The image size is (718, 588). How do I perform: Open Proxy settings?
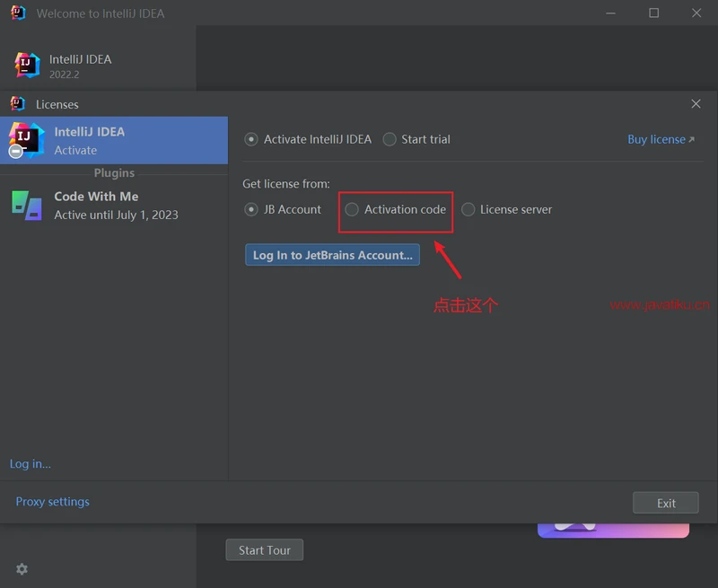53,502
